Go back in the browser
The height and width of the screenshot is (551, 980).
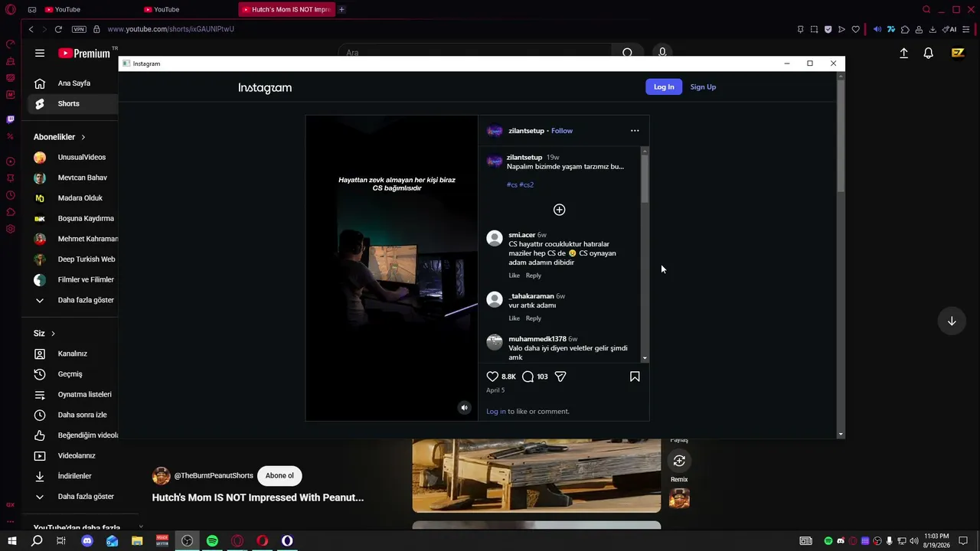coord(31,29)
